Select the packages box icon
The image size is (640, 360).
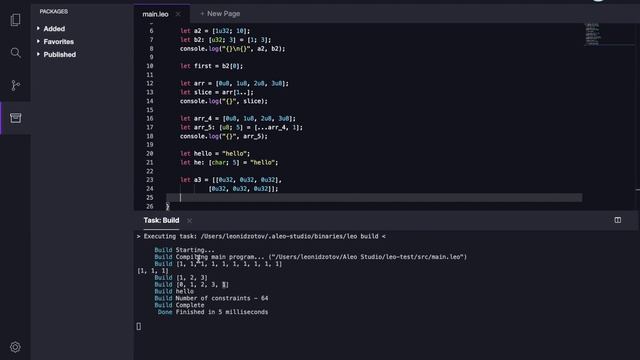click(16, 118)
